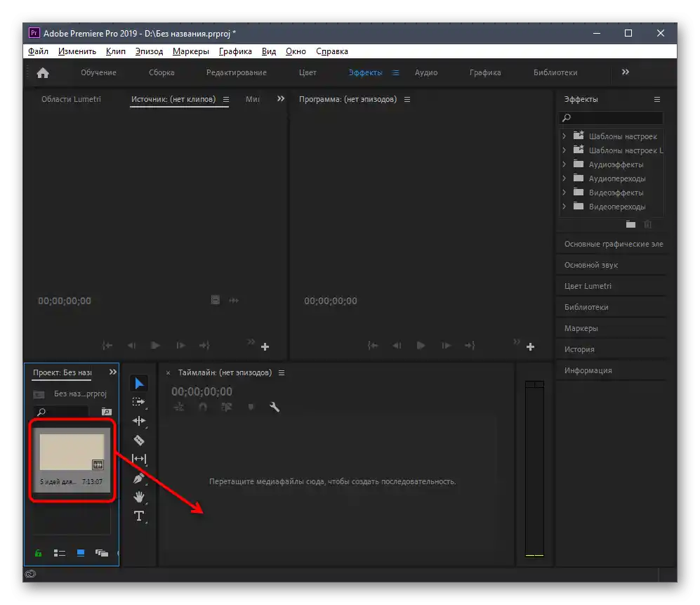700x605 pixels.
Task: Select the imported video clip thumbnail
Action: click(72, 452)
